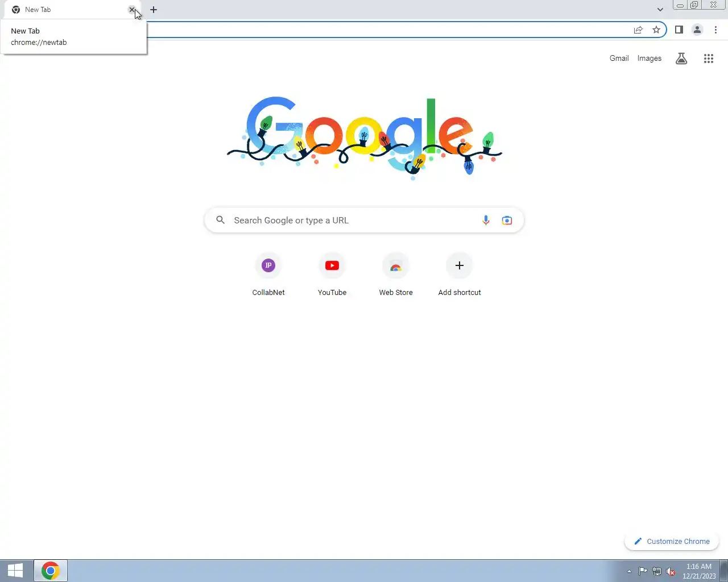Close the New Tab tab
728x582 pixels.
point(132,10)
